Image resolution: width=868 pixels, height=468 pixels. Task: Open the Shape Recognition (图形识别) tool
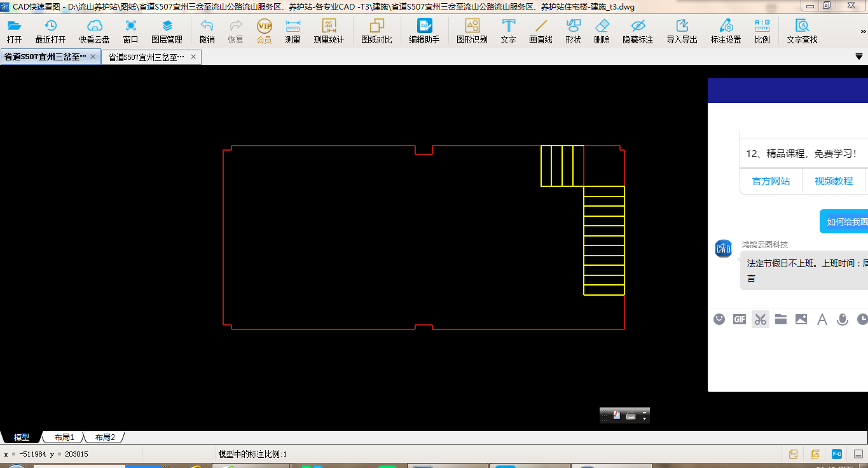tap(472, 31)
